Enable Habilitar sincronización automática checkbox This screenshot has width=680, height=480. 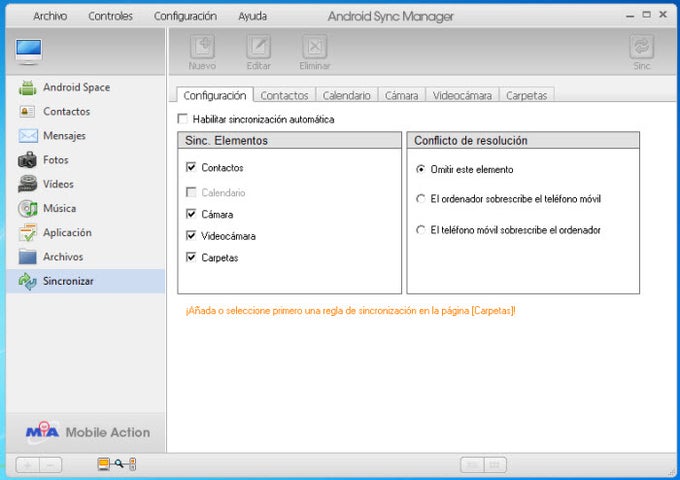(183, 119)
